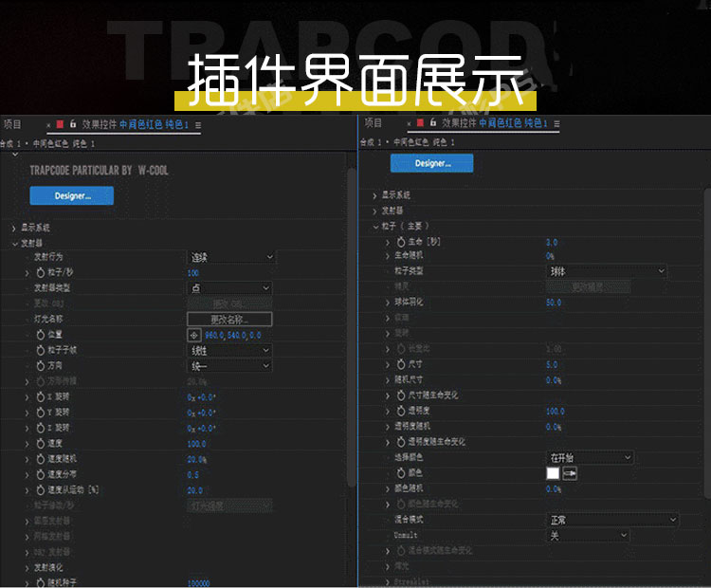Toggle stopwatch for 位置 property

(41, 335)
